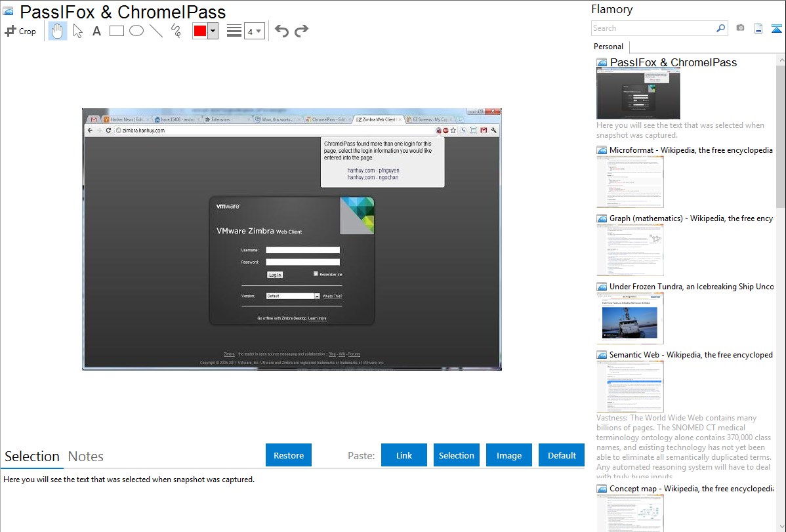
Task: Click the document page icon in Flamory panel
Action: pyautogui.click(x=758, y=28)
